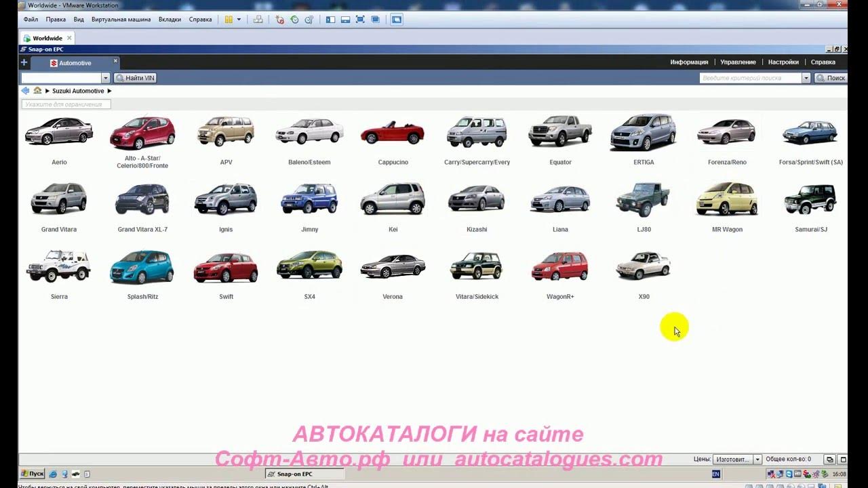Select the red Alto/Celerio car thumbnail
The height and width of the screenshot is (488, 868).
coord(142,133)
